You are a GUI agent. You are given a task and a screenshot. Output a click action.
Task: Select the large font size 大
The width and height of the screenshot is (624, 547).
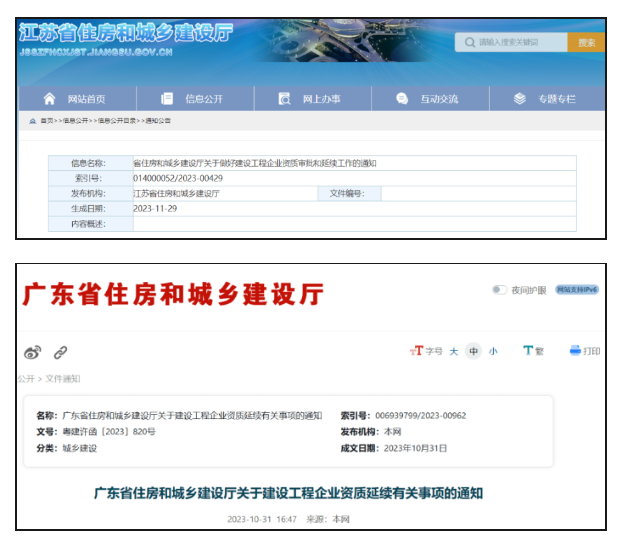(x=454, y=351)
